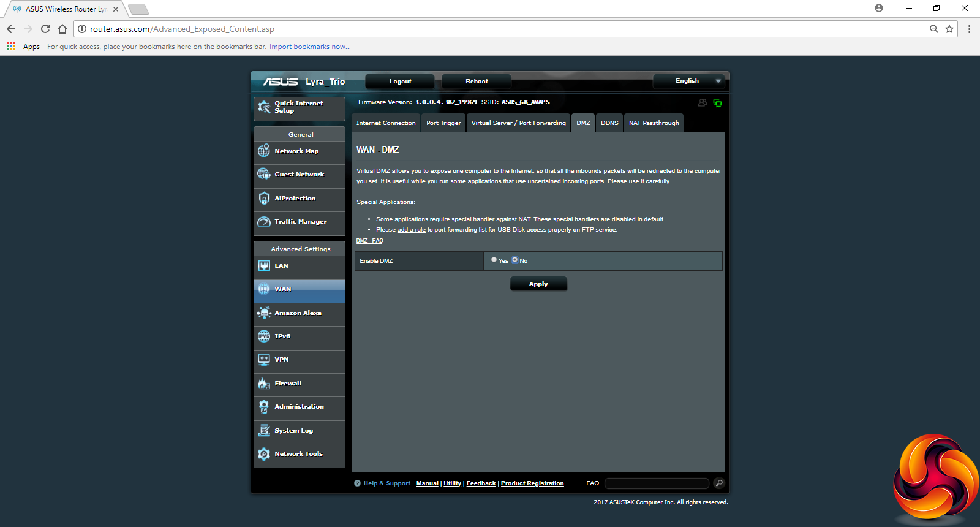The image size is (980, 527).
Task: Switch to the Internet Connection tab
Action: click(x=386, y=123)
